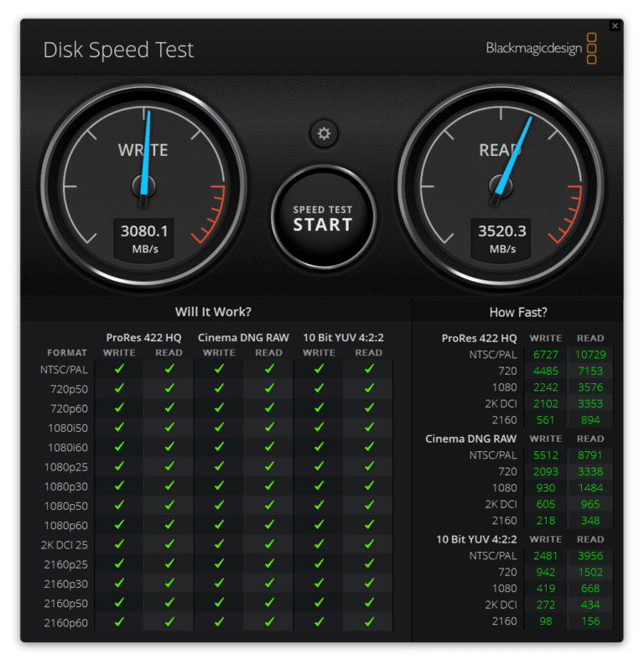Click Cinema DNG RAW write checkmark for 720p60
Screen dimensions: 644x665
click(x=219, y=408)
